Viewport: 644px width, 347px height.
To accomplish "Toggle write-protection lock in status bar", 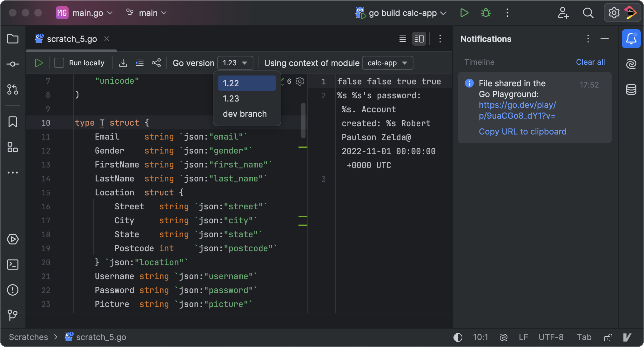I will point(608,337).
